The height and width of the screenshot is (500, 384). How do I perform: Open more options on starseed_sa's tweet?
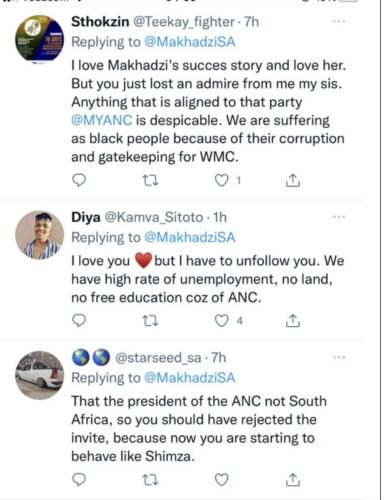coord(339,357)
